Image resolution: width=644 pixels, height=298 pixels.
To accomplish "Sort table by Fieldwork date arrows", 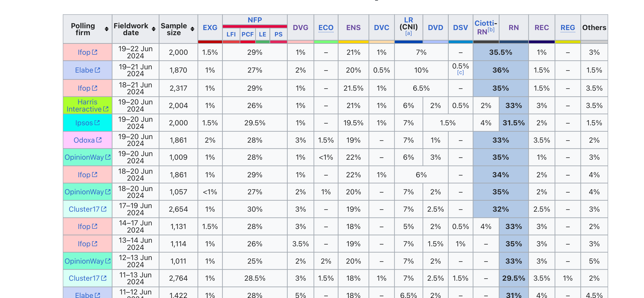I will point(154,29).
